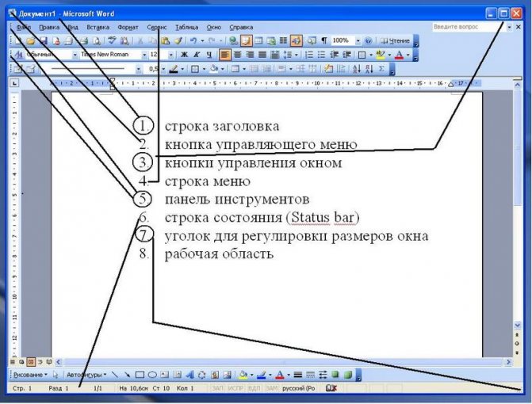Click the font color 'A' icon
This screenshot has width=532, height=404.
click(x=398, y=55)
